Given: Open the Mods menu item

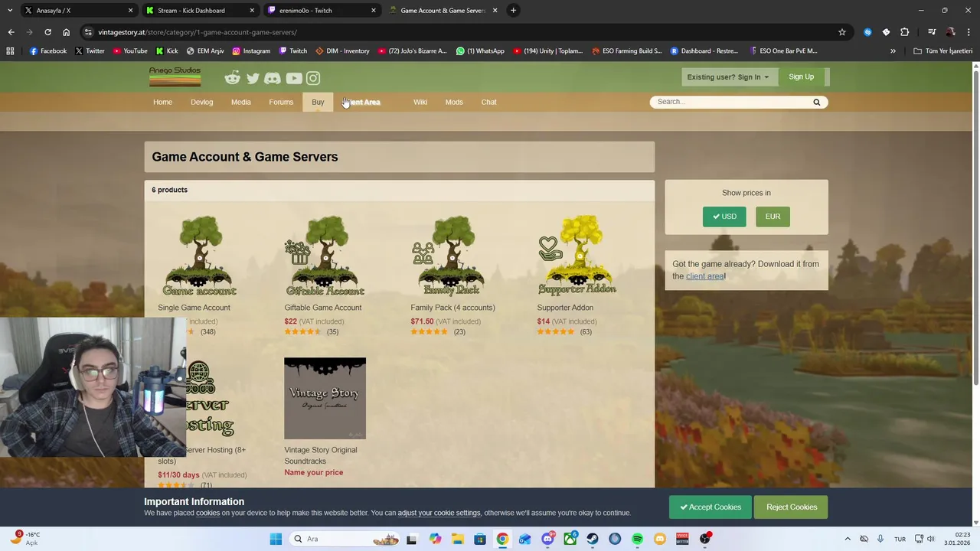Looking at the screenshot, I should coord(454,102).
